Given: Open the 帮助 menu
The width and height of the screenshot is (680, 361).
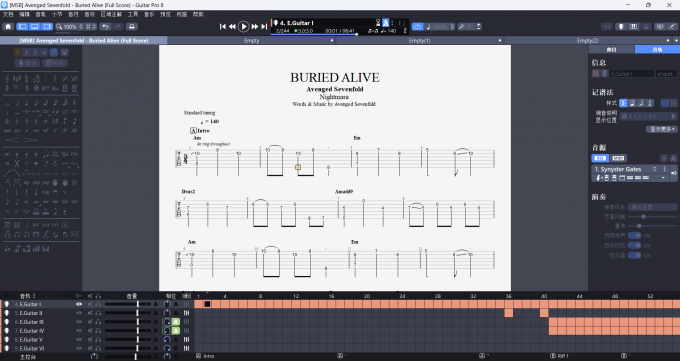Looking at the screenshot, I should (x=198, y=14).
